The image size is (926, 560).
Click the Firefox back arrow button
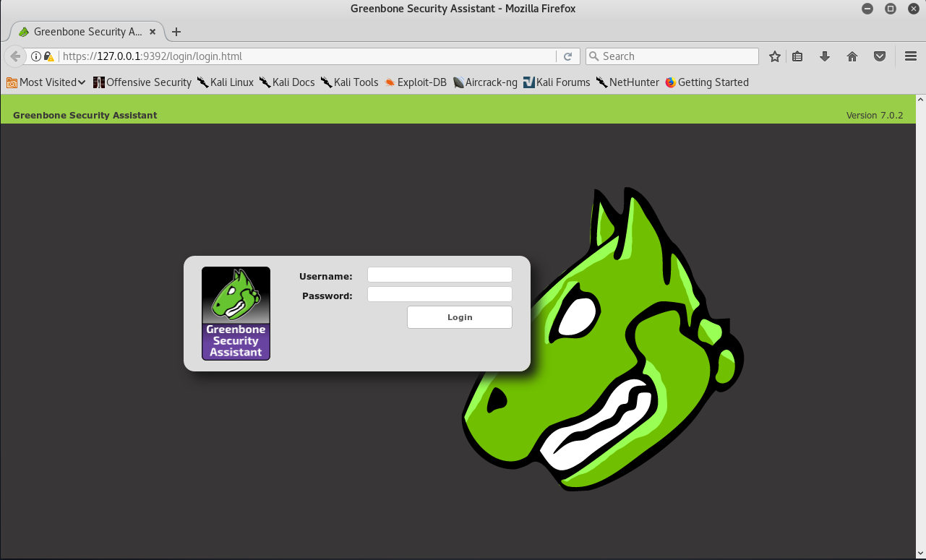pyautogui.click(x=15, y=56)
